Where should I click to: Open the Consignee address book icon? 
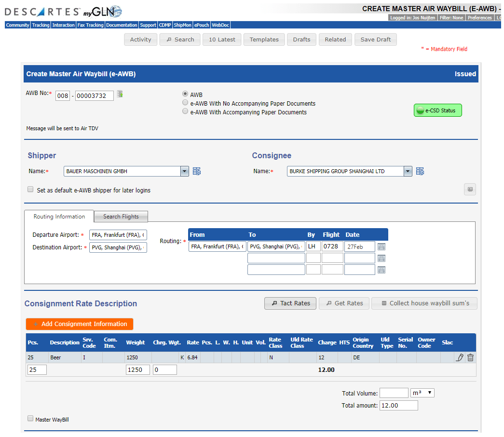click(x=420, y=171)
